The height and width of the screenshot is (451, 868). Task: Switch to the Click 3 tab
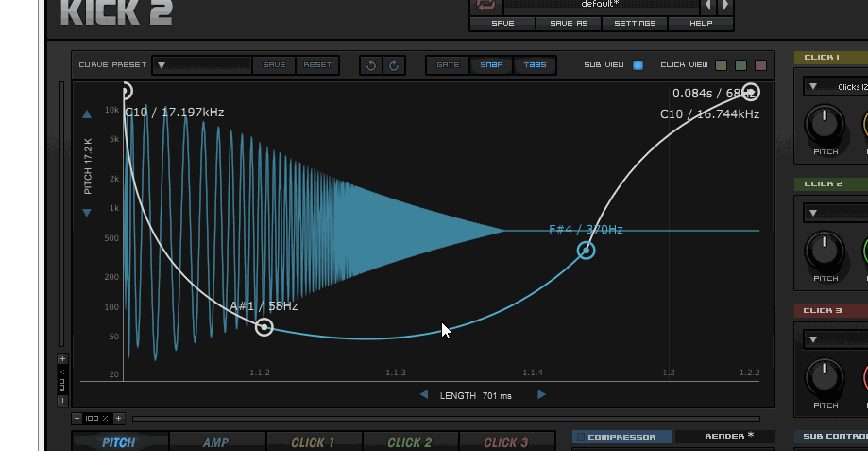pyautogui.click(x=506, y=442)
